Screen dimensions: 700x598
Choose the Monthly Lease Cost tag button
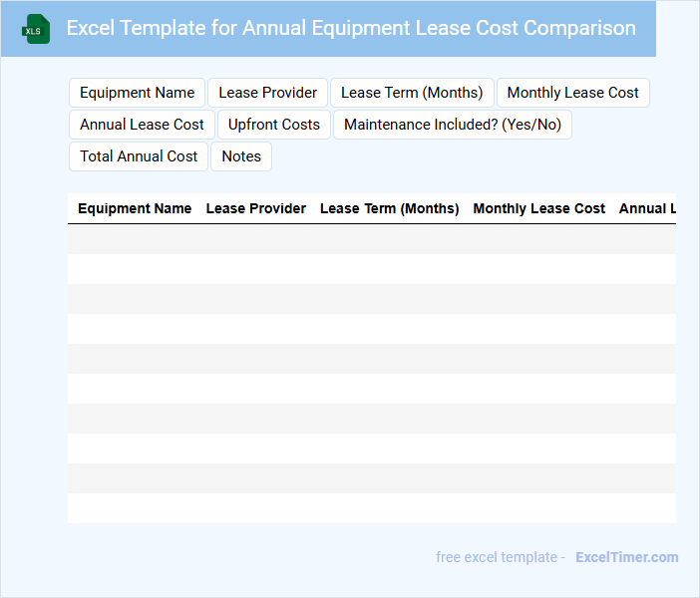click(x=572, y=93)
